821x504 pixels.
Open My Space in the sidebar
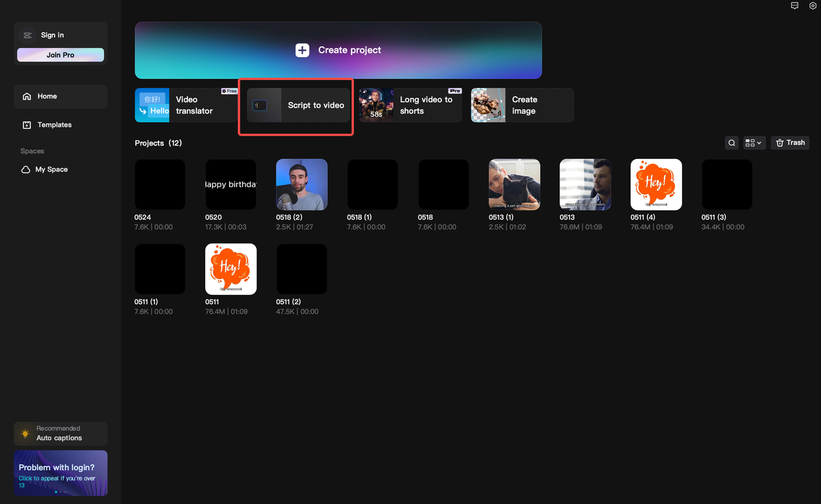coord(60,169)
